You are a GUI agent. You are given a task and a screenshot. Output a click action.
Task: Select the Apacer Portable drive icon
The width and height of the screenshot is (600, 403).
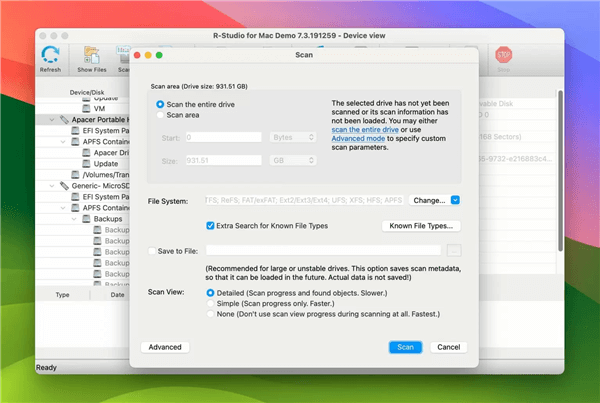(x=64, y=120)
